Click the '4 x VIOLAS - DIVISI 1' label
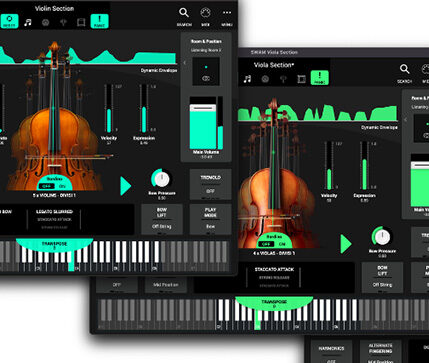Image resolution: width=429 pixels, height=363 pixels. pyautogui.click(x=274, y=253)
